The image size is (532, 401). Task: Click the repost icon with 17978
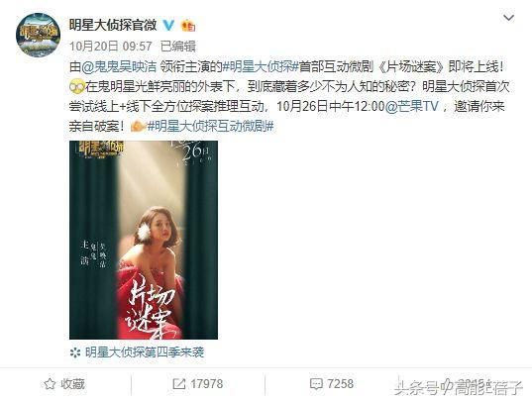[x=178, y=384]
